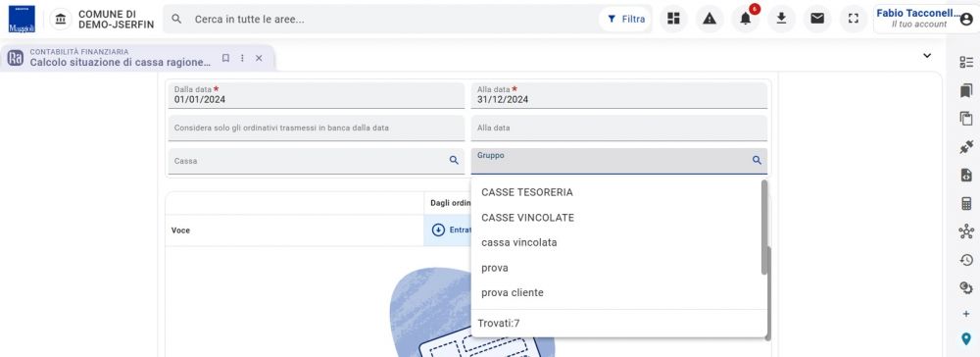Expand the tabs list chevron
The height and width of the screenshot is (357, 980).
click(x=927, y=56)
